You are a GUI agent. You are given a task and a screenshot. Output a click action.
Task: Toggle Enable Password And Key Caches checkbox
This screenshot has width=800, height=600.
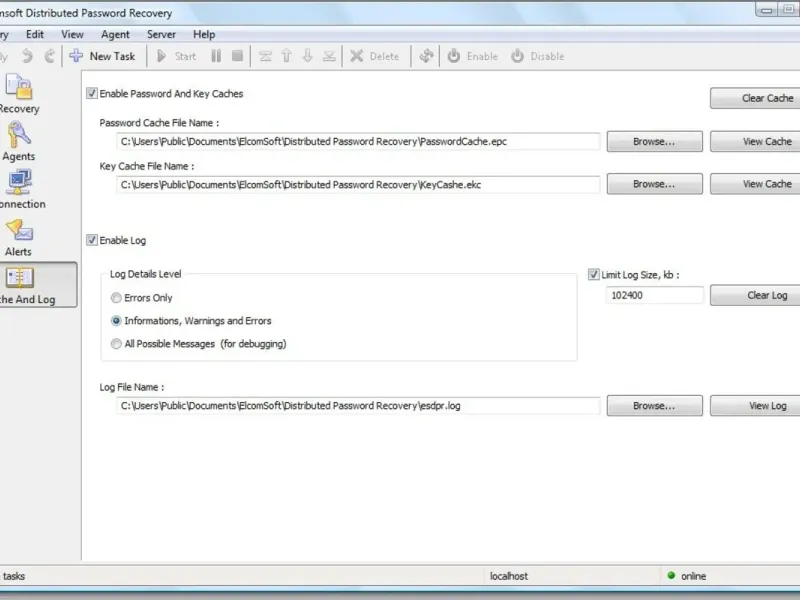[x=92, y=93]
